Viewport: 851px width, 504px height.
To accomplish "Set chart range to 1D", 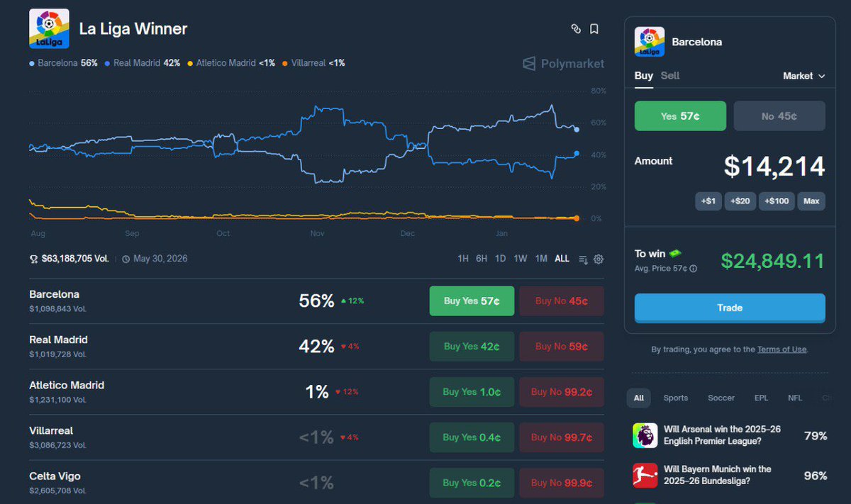I will 500,259.
